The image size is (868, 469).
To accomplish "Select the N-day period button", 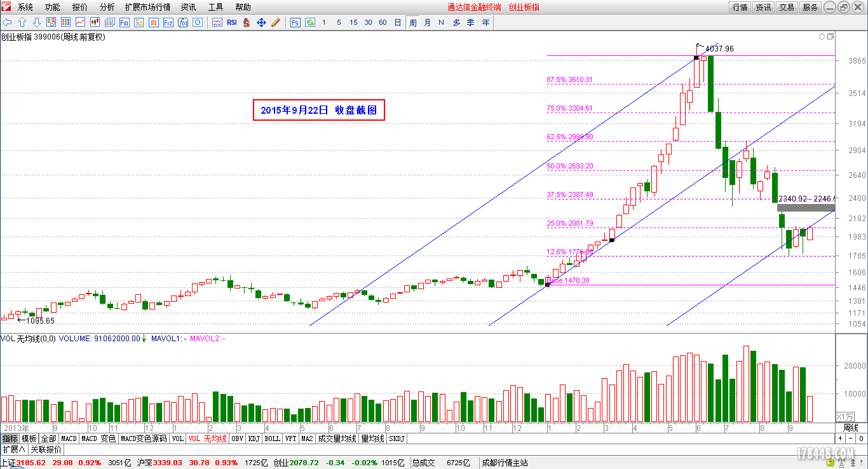I will [441, 22].
